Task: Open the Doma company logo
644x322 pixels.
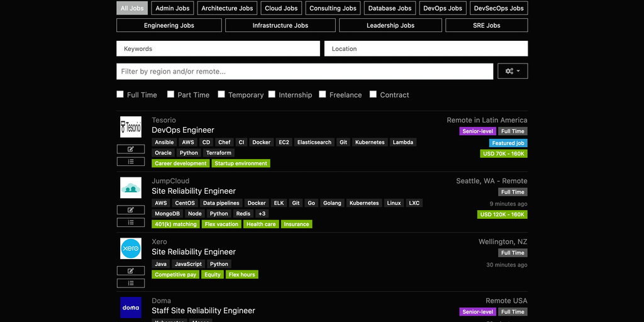Action: (x=131, y=308)
